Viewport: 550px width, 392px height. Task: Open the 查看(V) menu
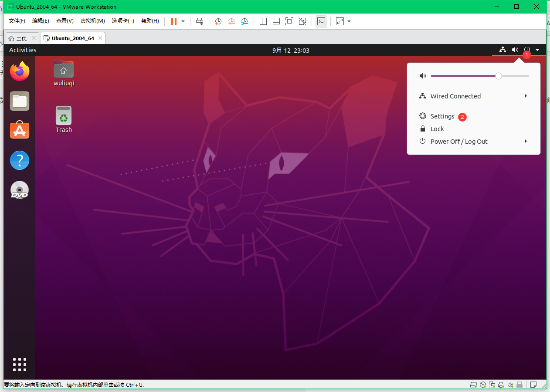[x=65, y=21]
